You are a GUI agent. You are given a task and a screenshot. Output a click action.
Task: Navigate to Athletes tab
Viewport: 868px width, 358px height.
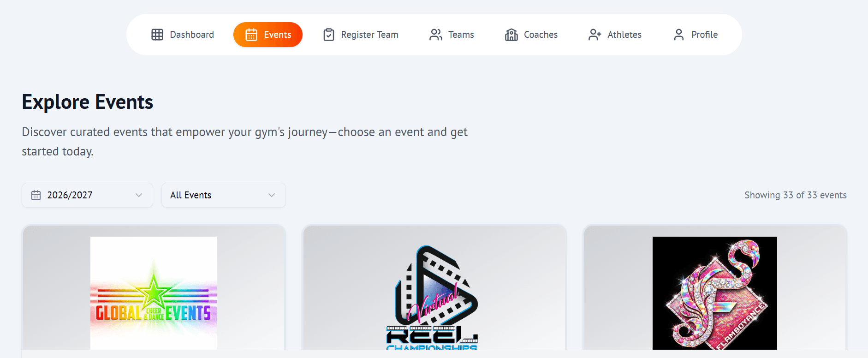tap(615, 35)
